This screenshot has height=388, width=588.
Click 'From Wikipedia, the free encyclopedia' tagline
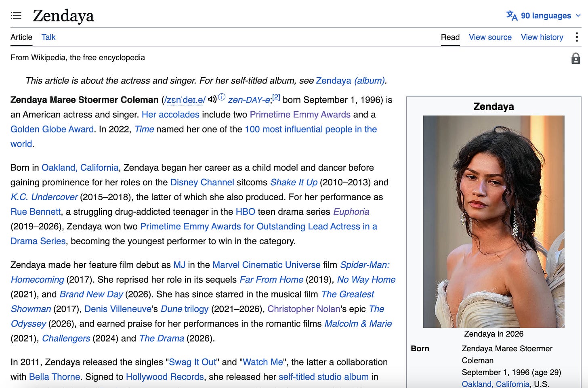tap(78, 58)
